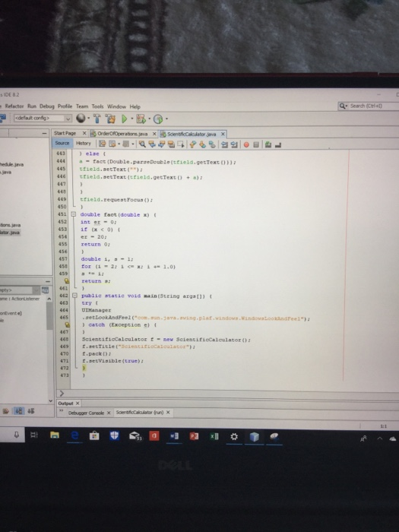Open the default config combo box
The image size is (399, 532).
pos(43,118)
